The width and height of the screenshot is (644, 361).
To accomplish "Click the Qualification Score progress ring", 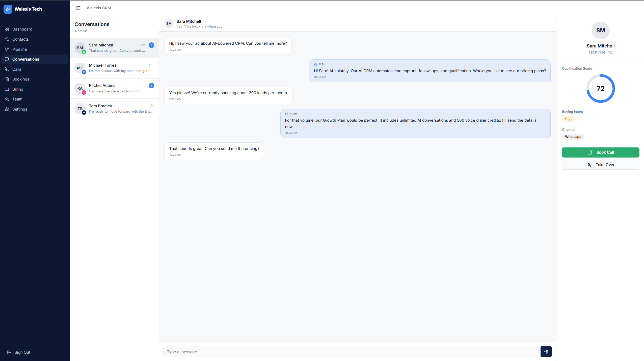I will (600, 89).
